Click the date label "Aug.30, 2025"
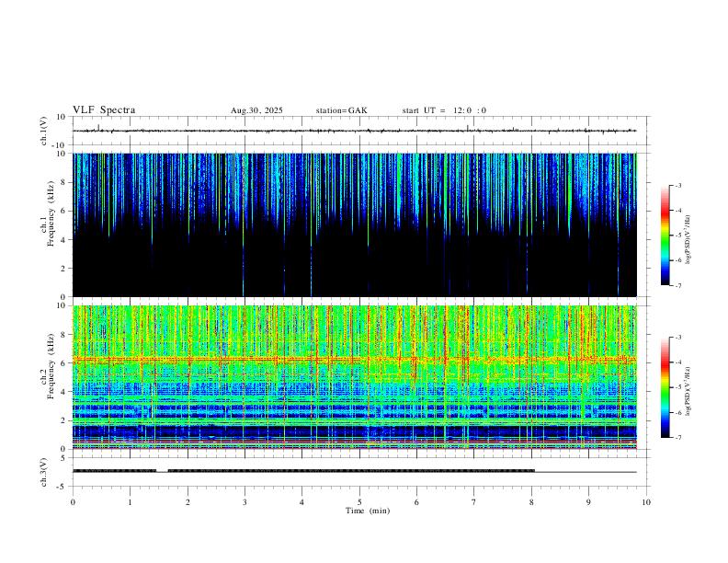Image resolution: width=728 pixels, height=563 pixels. [x=256, y=110]
